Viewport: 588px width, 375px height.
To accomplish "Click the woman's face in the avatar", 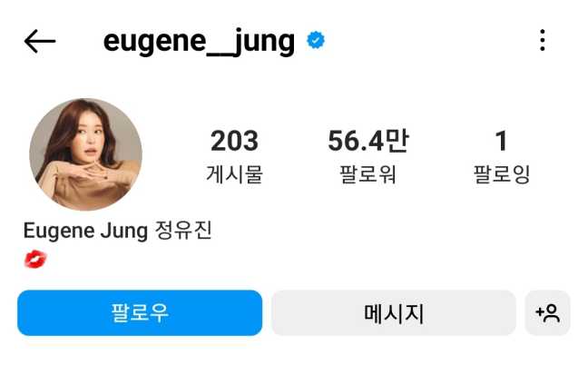I will (x=89, y=139).
